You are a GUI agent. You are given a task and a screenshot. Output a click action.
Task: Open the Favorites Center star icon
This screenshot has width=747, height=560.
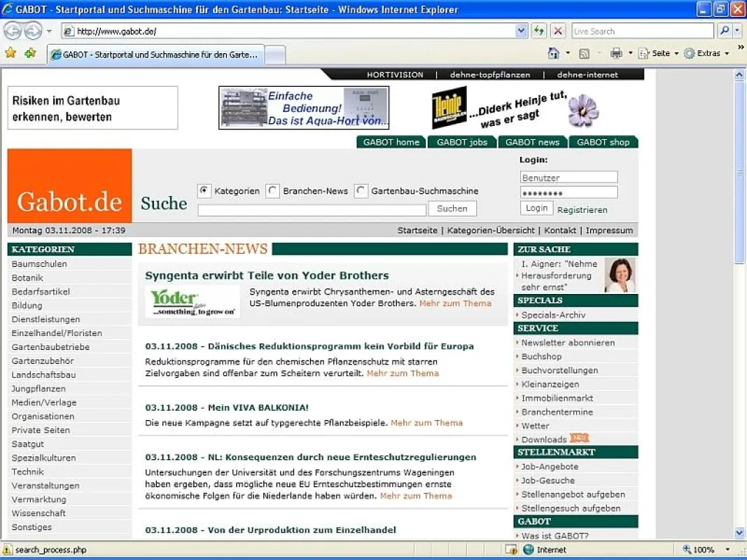(11, 53)
